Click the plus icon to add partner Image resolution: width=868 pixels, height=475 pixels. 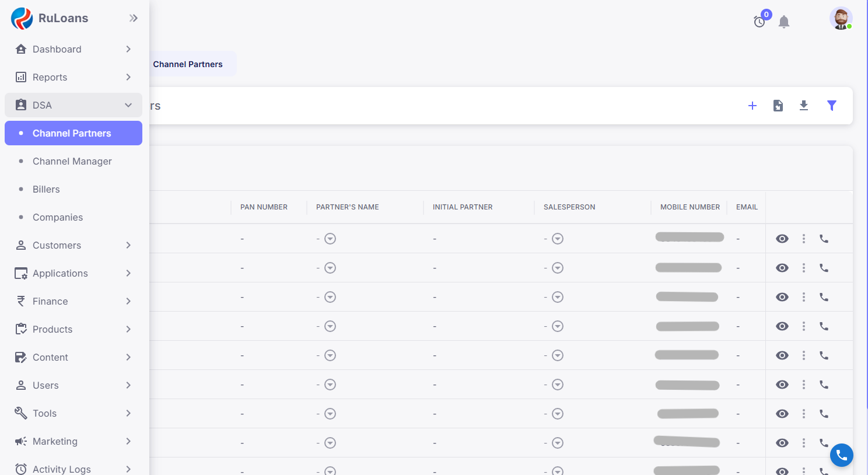pyautogui.click(x=752, y=106)
